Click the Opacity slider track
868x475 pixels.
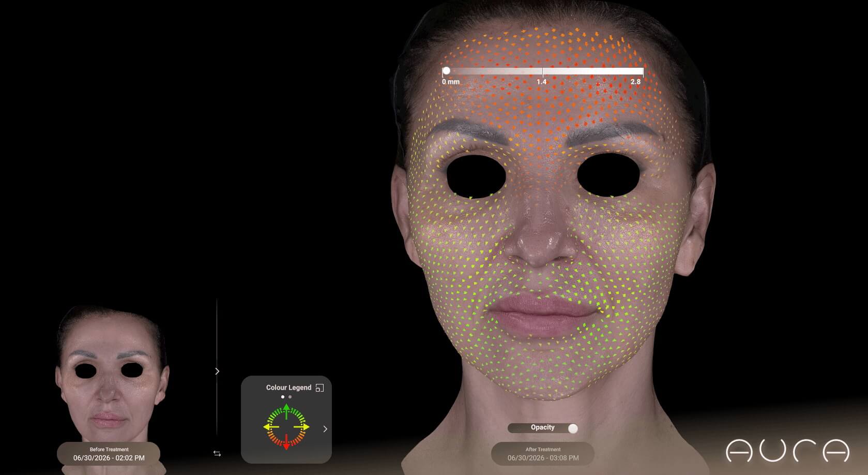tap(543, 428)
